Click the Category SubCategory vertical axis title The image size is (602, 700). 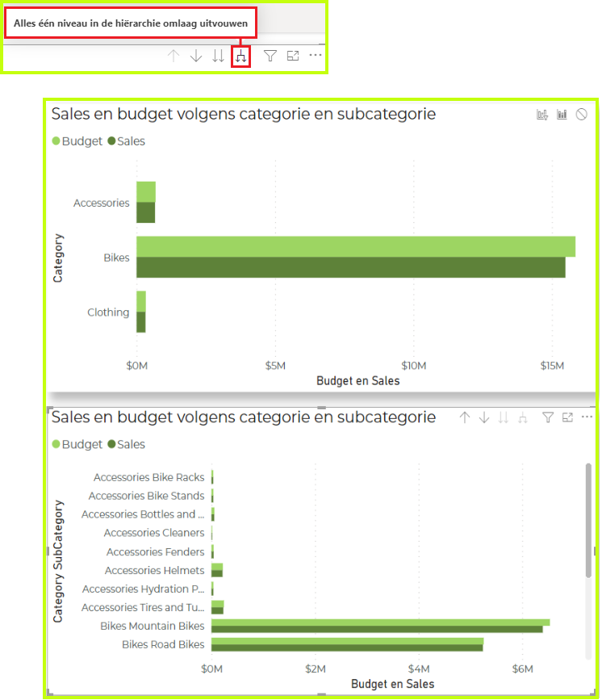pyautogui.click(x=58, y=562)
